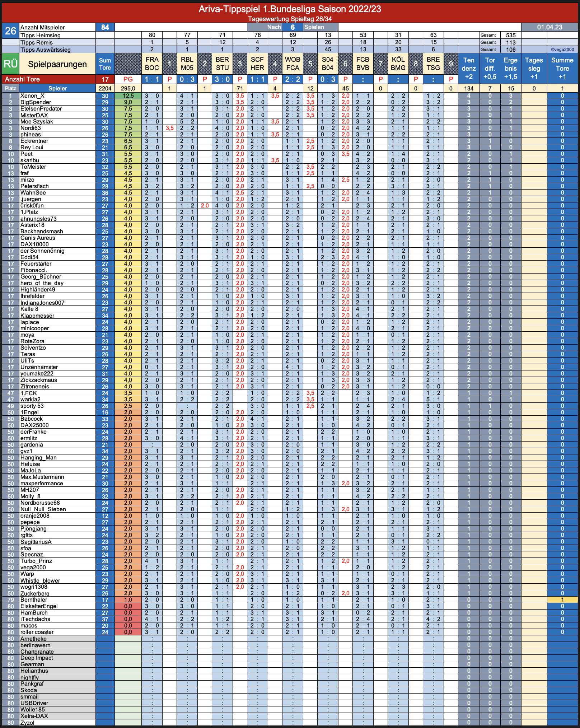Select the Gesamt total '106'
Image resolution: width=580 pixels, height=728 pixels.
point(511,50)
